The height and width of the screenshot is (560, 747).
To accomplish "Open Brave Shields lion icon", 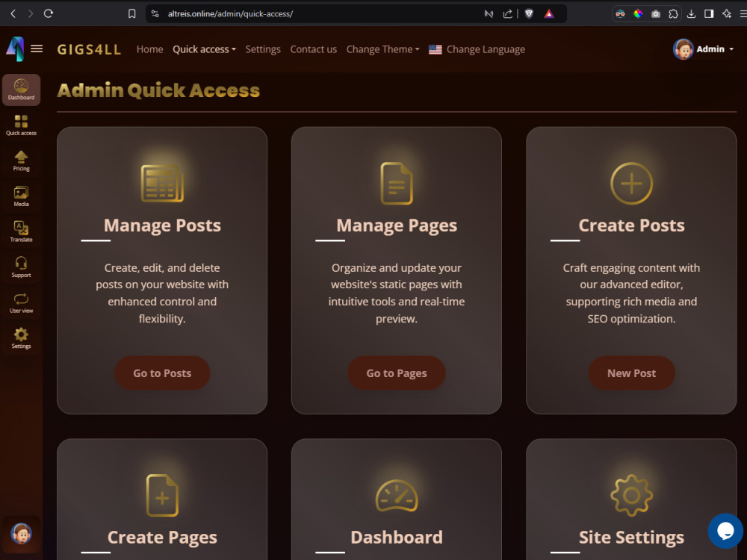I will [x=529, y=13].
